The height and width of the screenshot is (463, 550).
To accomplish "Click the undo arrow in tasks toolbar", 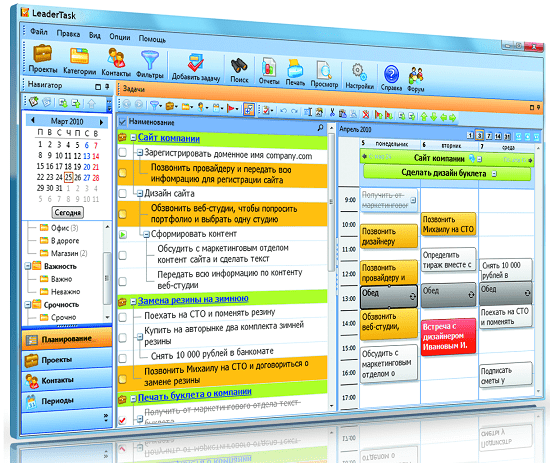I will coord(283,111).
